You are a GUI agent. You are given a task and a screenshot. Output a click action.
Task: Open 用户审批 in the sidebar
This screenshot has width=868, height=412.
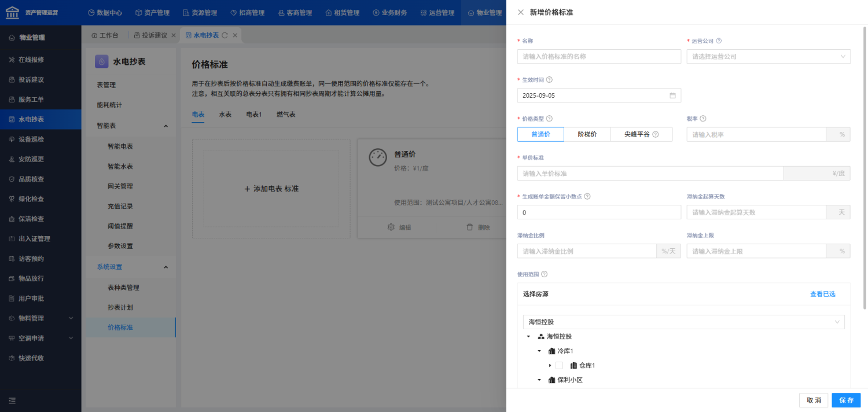tap(41, 299)
